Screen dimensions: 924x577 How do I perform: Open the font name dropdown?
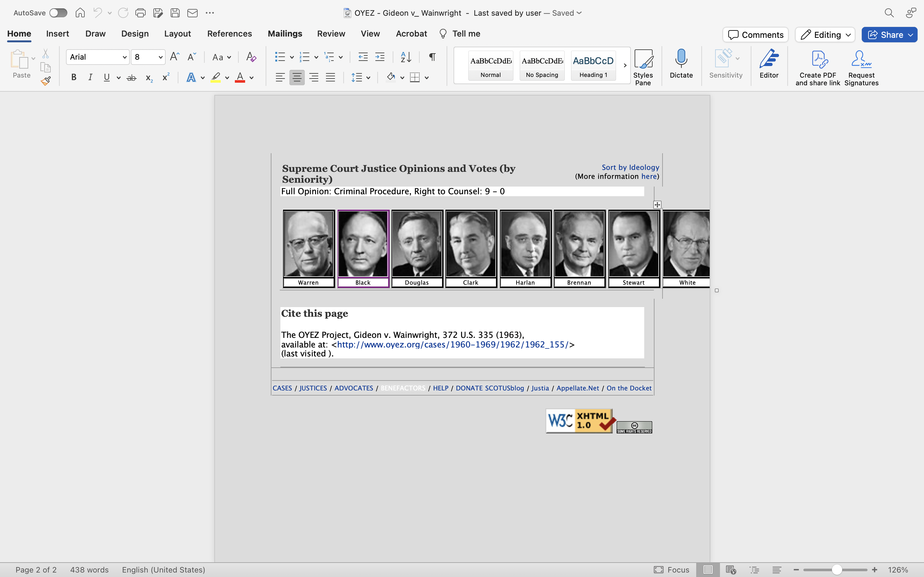coord(124,57)
